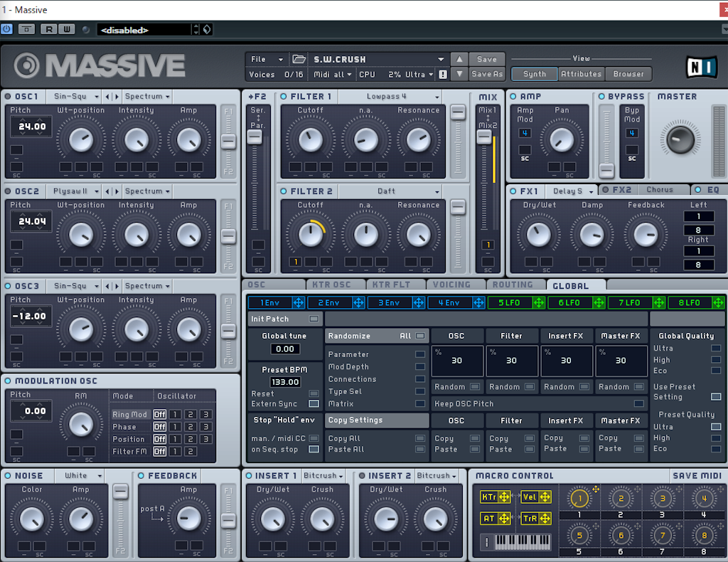
Task: Click the 4 Env drag handle icon
Action: (478, 303)
